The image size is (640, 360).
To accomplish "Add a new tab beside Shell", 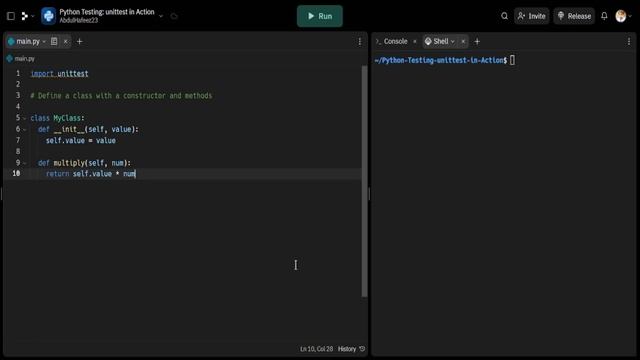I will (477, 41).
